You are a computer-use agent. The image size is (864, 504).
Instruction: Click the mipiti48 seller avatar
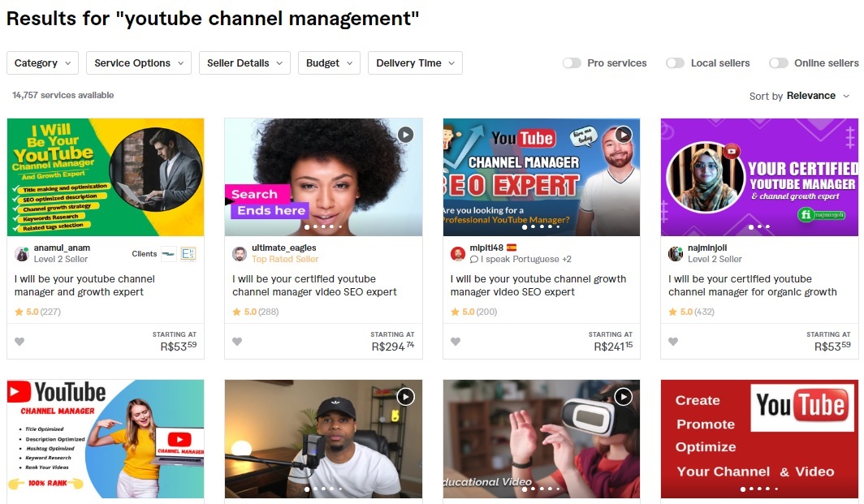click(x=457, y=254)
